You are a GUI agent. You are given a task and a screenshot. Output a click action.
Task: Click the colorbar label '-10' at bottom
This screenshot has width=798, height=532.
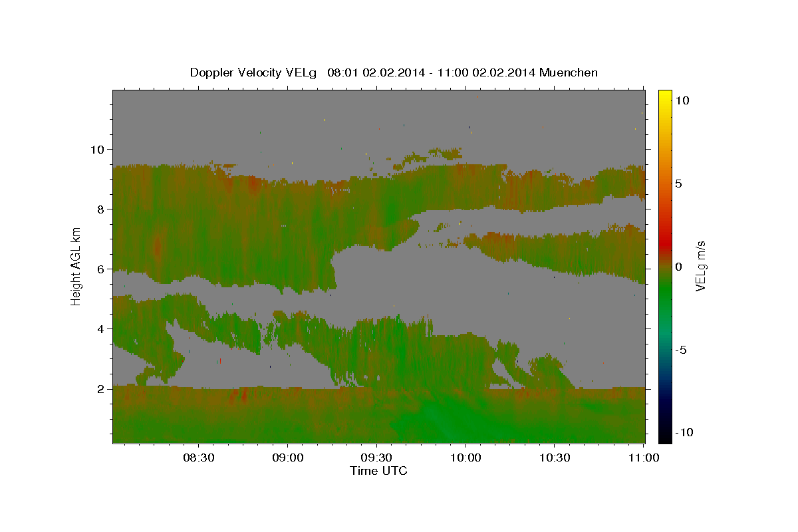(684, 433)
